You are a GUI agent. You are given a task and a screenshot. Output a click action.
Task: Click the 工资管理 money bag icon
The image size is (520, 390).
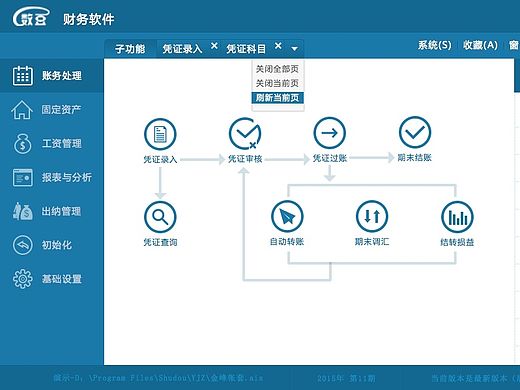(x=22, y=144)
